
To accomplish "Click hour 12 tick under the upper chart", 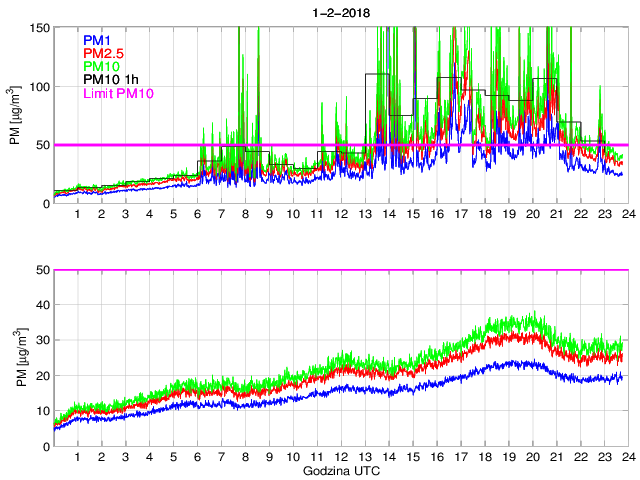I will coord(340,215).
